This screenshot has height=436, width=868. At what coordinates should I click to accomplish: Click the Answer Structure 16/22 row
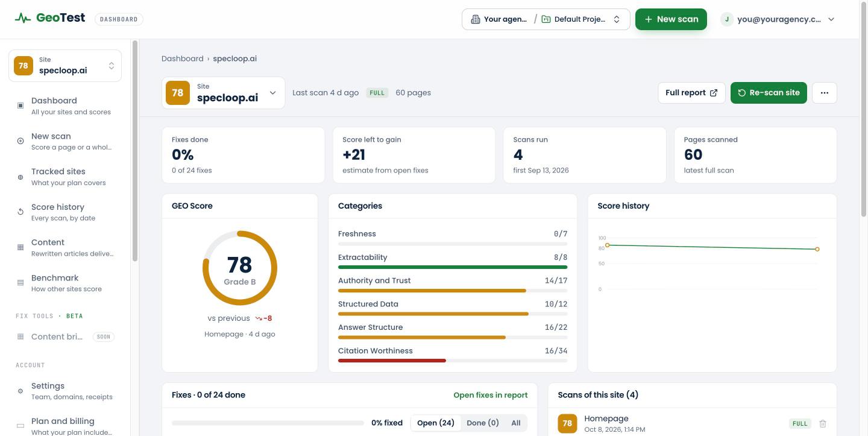[453, 332]
